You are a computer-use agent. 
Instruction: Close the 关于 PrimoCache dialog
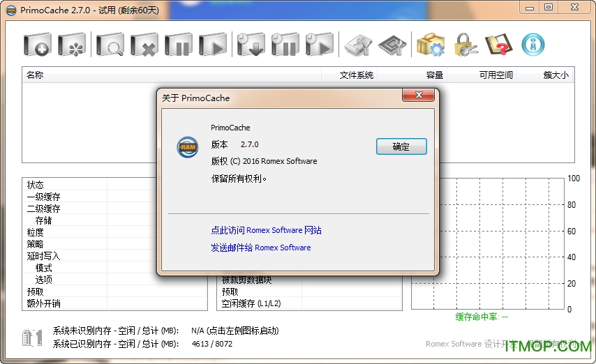(419, 95)
